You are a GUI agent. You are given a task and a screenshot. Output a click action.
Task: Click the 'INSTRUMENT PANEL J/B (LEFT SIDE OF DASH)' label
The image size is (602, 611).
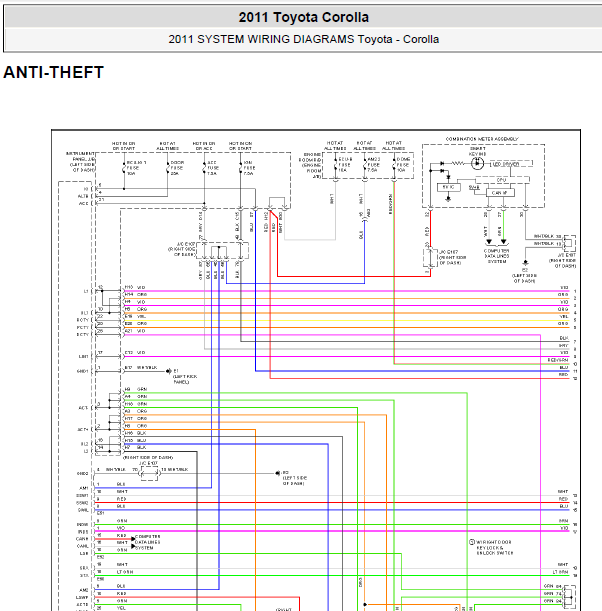point(80,162)
